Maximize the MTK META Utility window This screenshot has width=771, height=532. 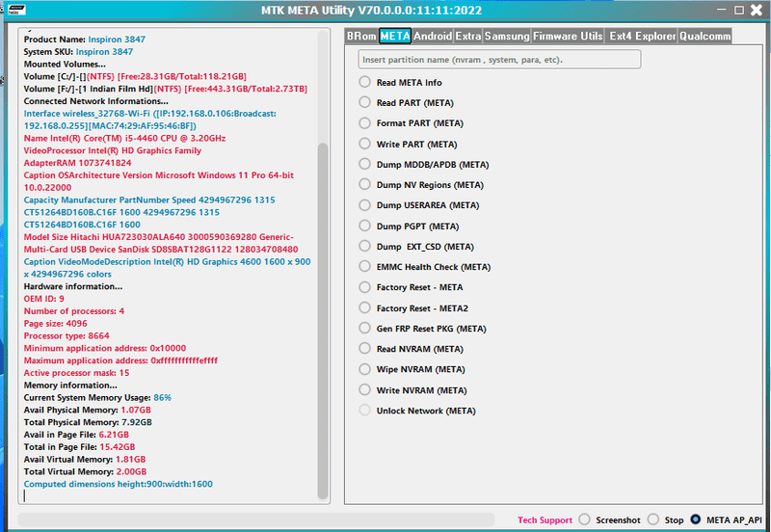click(x=738, y=10)
